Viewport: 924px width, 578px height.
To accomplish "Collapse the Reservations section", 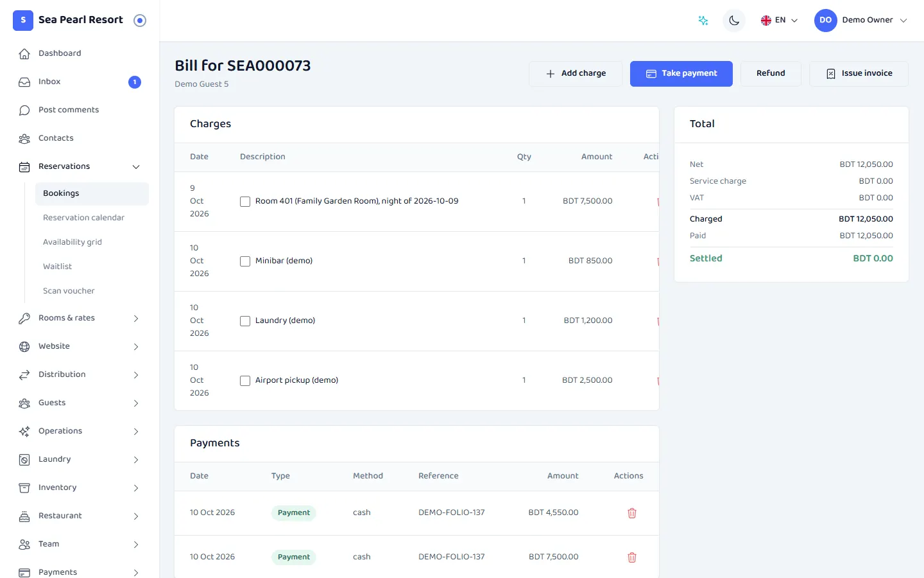I will (136, 167).
